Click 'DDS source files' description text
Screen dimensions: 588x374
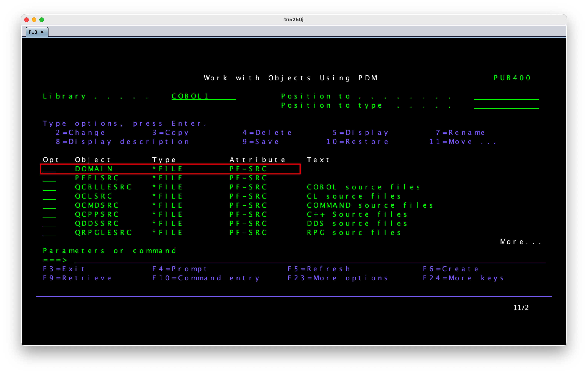[x=357, y=223]
